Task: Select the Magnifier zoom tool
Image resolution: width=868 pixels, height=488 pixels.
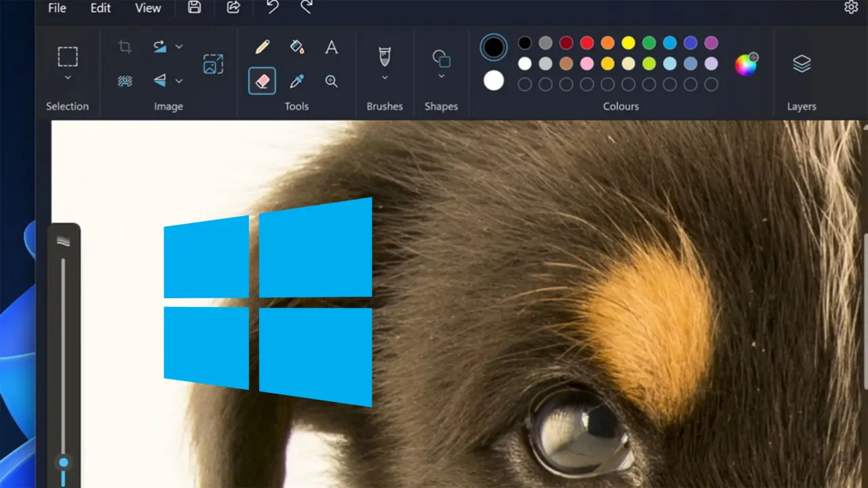Action: click(331, 81)
